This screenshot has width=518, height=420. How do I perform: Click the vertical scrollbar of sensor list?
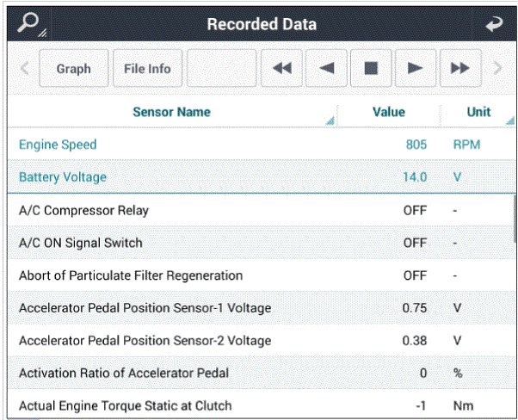[515, 219]
